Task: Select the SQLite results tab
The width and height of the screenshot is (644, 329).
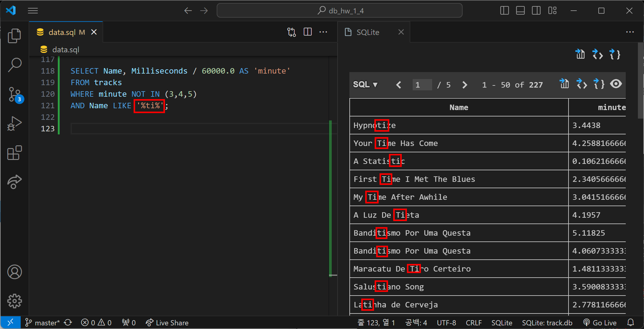Action: point(368,32)
